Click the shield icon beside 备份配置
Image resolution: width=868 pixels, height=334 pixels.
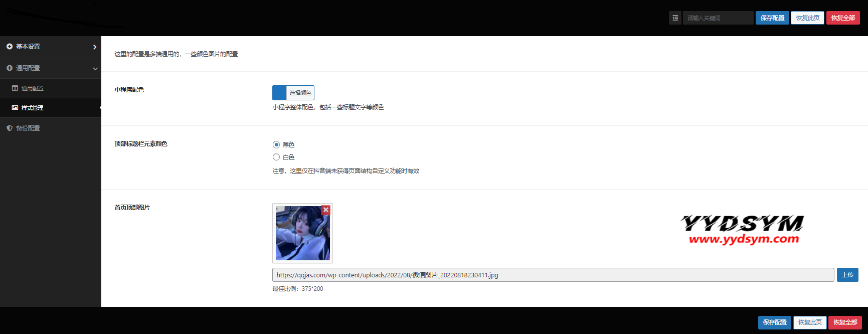(10, 128)
